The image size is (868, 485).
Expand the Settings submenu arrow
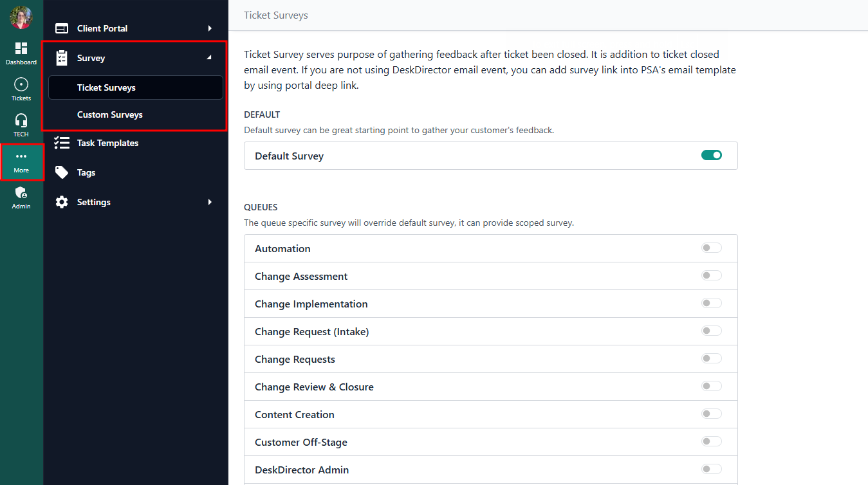tap(210, 202)
